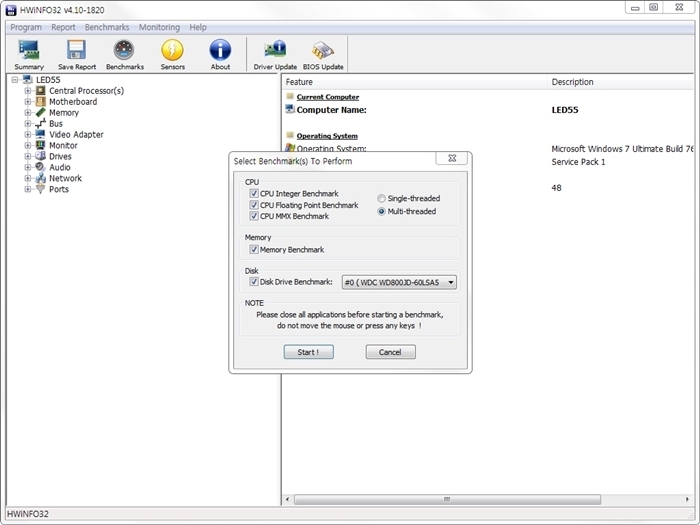Click the horizontal scrollbar thumb
The image size is (700, 525).
coord(447,499)
